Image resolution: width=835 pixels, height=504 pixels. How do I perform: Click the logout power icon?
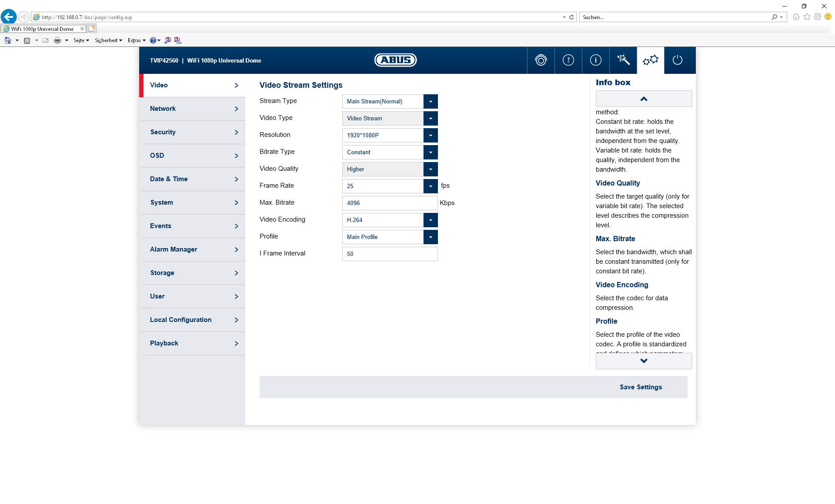coord(678,60)
